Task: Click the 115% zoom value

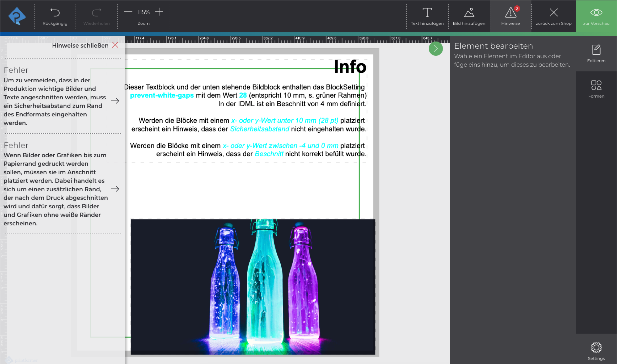Action: pos(144,12)
